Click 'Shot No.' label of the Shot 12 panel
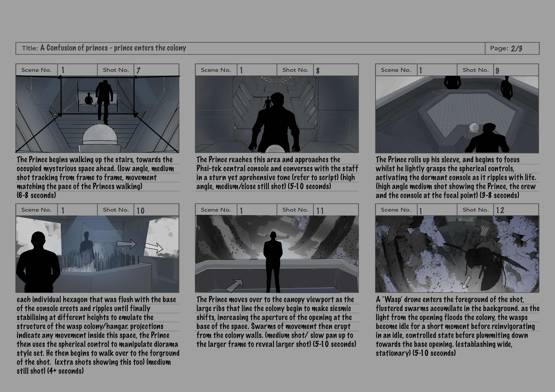555x392 pixels. 476,210
